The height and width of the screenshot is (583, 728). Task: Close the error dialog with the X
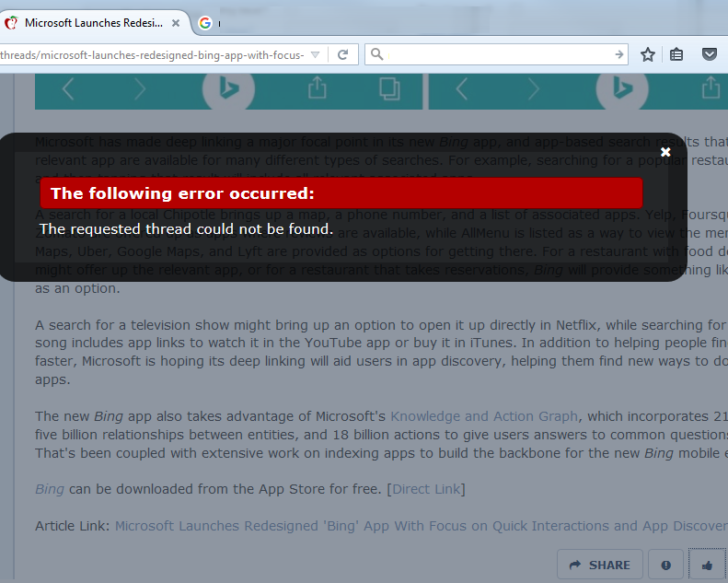[665, 152]
